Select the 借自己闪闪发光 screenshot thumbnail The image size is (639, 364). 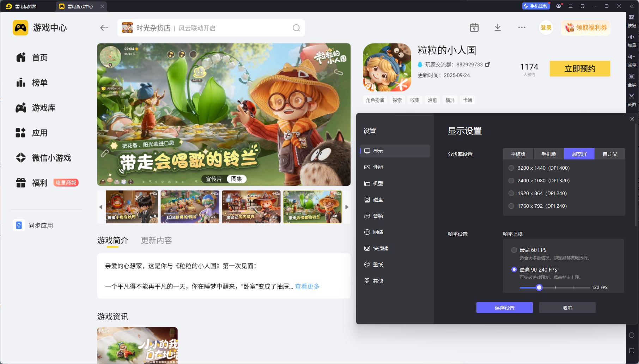(x=251, y=207)
